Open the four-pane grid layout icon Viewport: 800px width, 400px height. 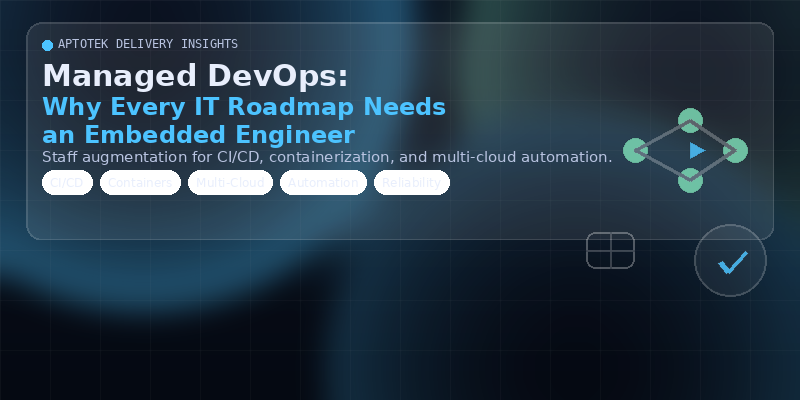click(x=610, y=251)
